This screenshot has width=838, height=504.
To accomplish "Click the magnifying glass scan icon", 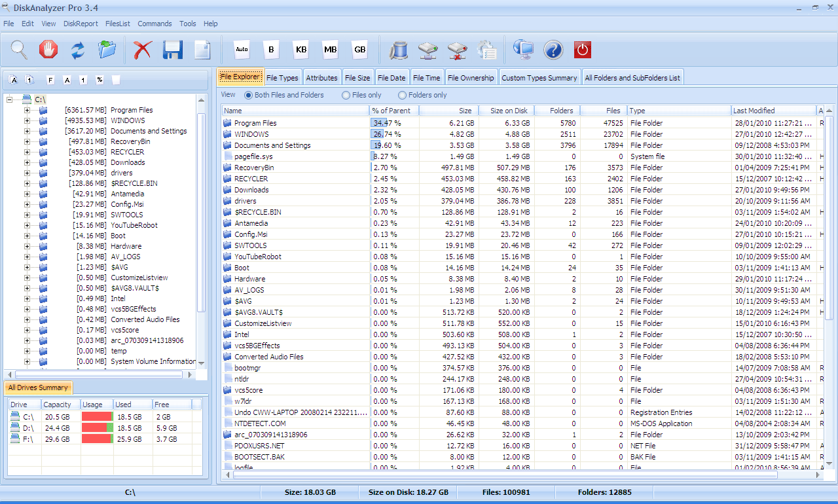I will coord(19,49).
